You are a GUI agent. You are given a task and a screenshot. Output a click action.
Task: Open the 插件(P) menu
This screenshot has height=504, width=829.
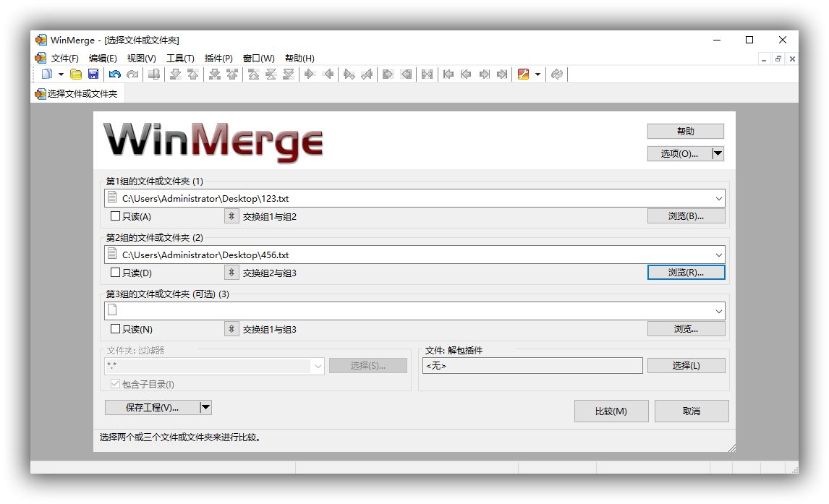click(218, 58)
